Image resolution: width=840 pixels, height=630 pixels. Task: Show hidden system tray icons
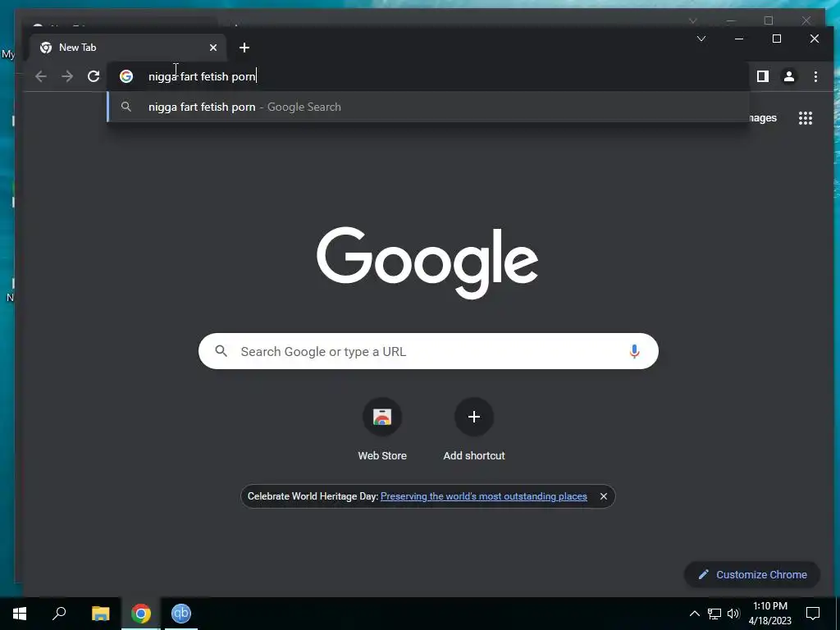point(694,614)
